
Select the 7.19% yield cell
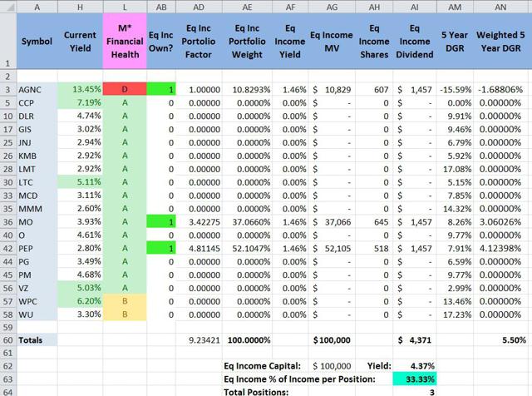coord(80,103)
